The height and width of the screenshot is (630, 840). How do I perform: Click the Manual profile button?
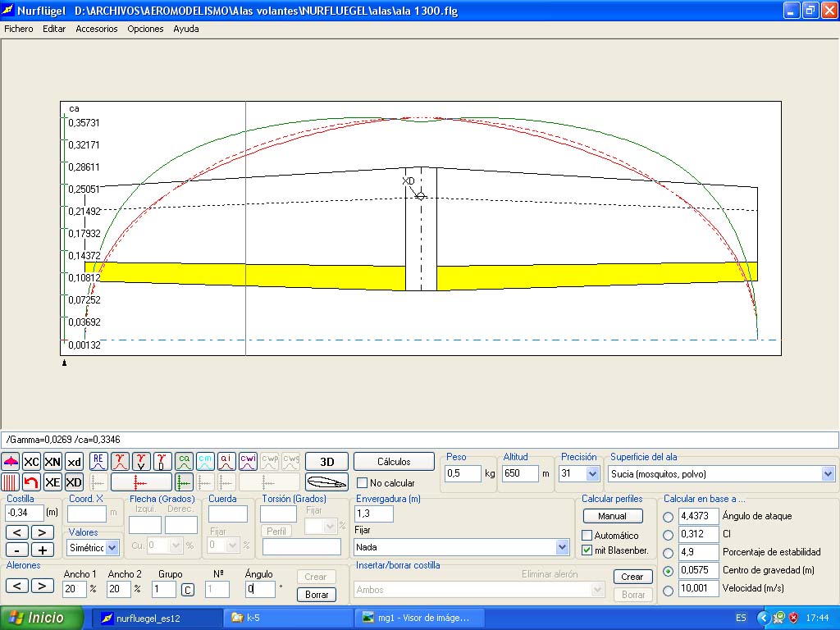(x=612, y=516)
